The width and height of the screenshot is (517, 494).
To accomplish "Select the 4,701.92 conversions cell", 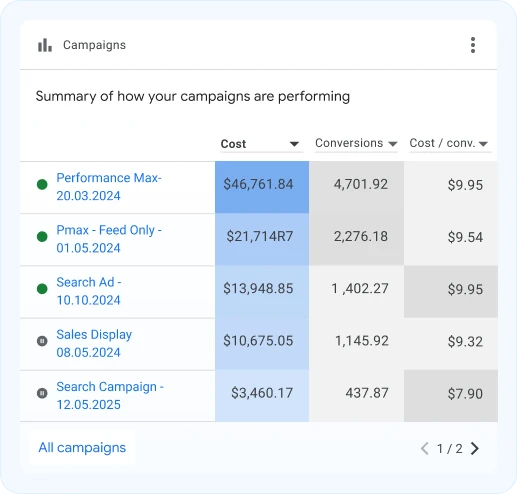I will [x=356, y=187].
